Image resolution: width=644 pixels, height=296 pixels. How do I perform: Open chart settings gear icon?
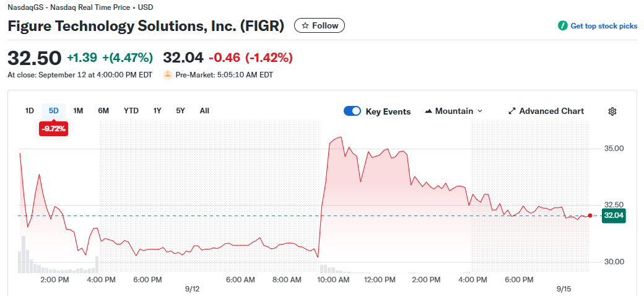click(x=612, y=111)
